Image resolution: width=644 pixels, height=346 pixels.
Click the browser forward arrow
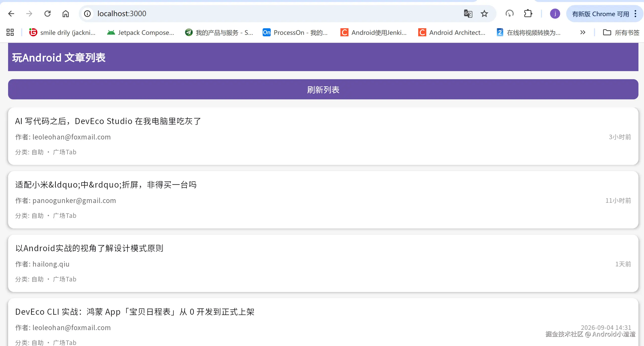[29, 14]
